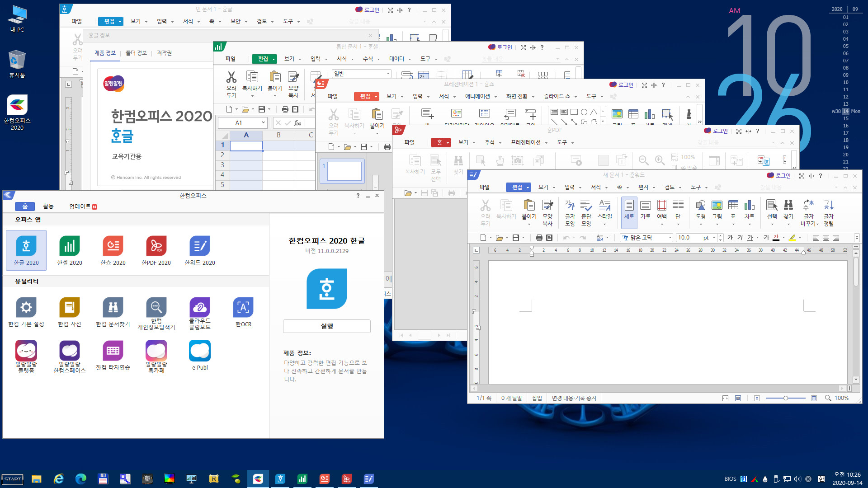Open 한컴 사전 dictionary utility

click(70, 312)
